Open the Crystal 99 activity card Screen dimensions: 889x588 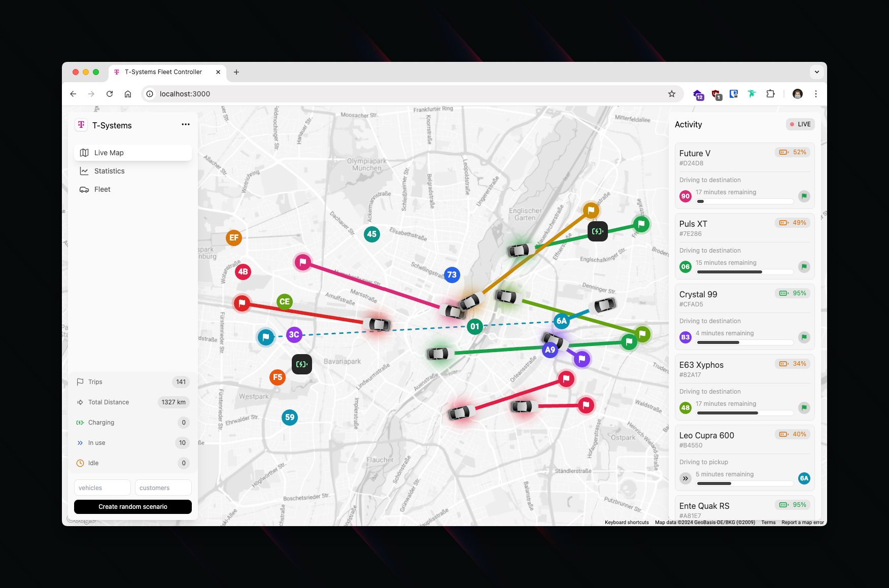744,317
